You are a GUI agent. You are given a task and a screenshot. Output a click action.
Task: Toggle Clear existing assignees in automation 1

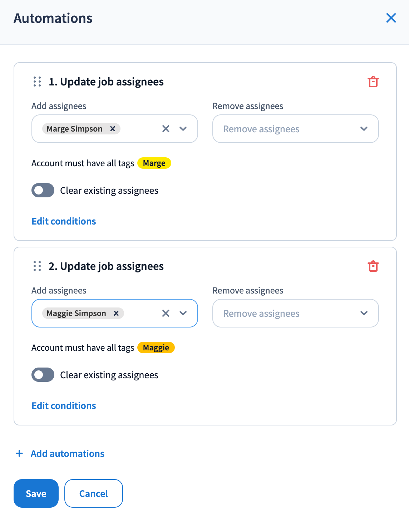(43, 190)
